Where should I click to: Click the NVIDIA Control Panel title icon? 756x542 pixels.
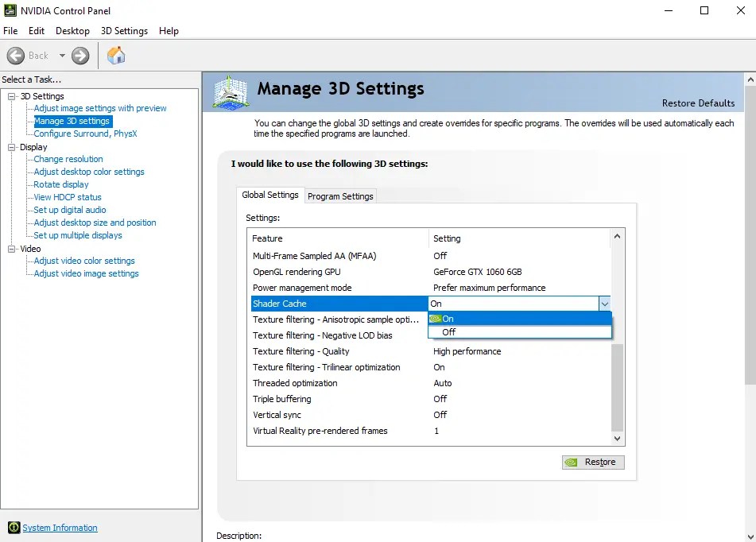(10, 10)
